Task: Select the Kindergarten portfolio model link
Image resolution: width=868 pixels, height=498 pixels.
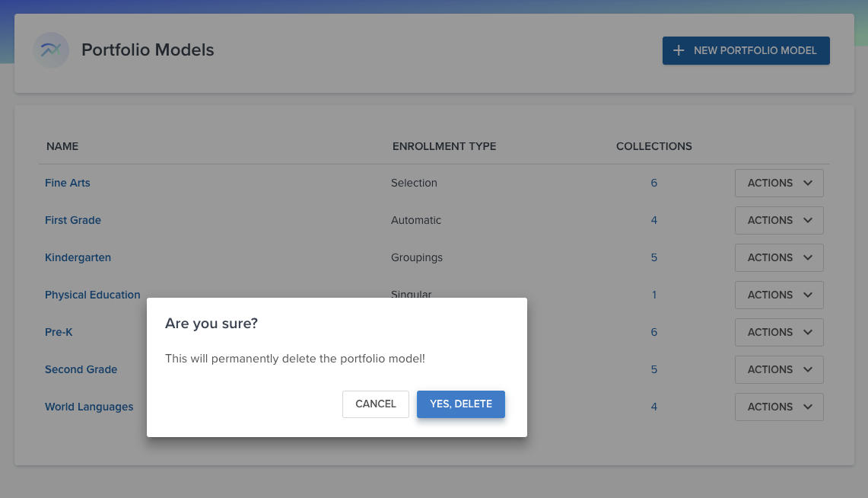Action: click(78, 257)
